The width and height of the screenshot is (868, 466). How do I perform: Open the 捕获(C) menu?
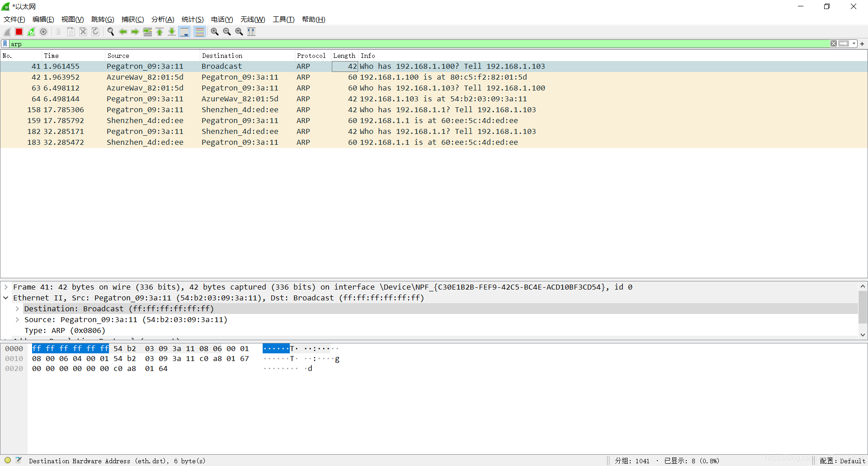(x=133, y=19)
